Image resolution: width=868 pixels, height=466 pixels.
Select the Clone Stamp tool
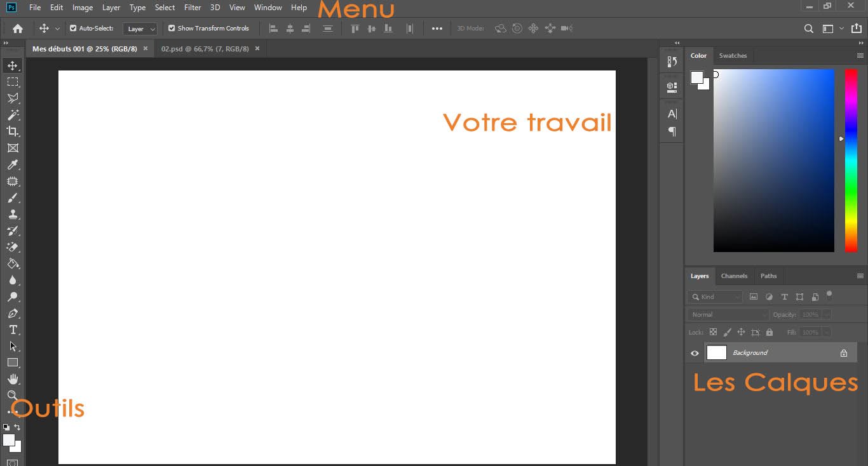tap(13, 215)
